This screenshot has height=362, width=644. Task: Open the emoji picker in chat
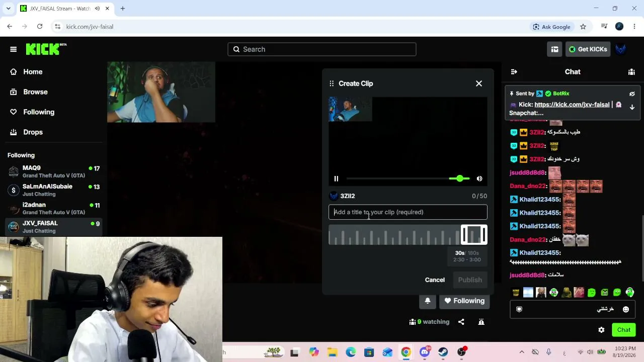coord(626,309)
